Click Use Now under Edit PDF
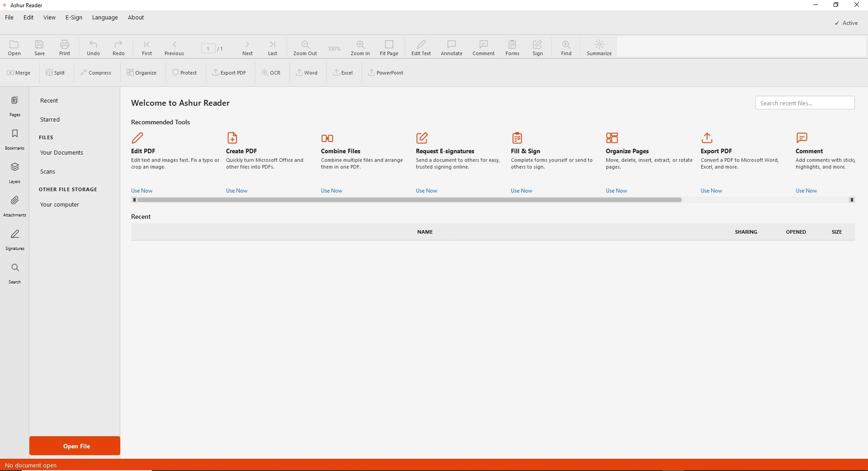Image resolution: width=868 pixels, height=471 pixels. click(142, 191)
